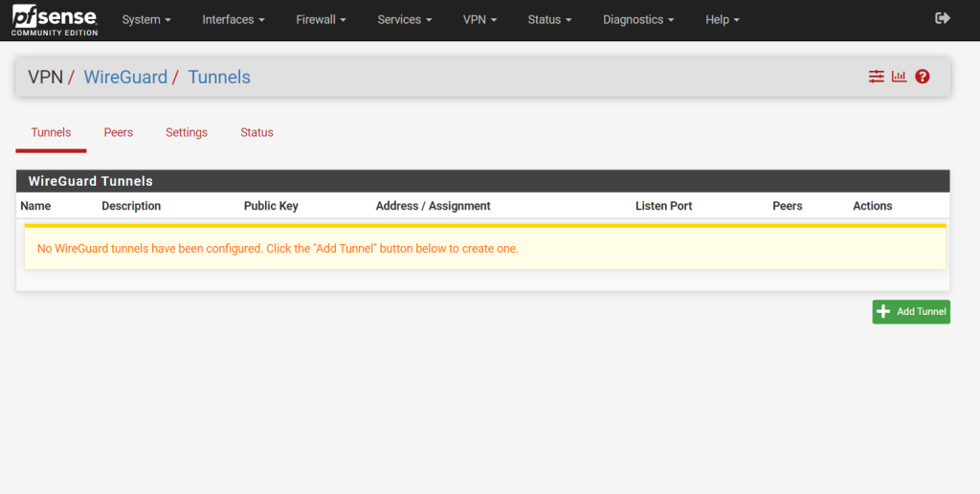Viewport: 980px width, 494px height.
Task: Click the Public Key column header
Action: coord(271,206)
